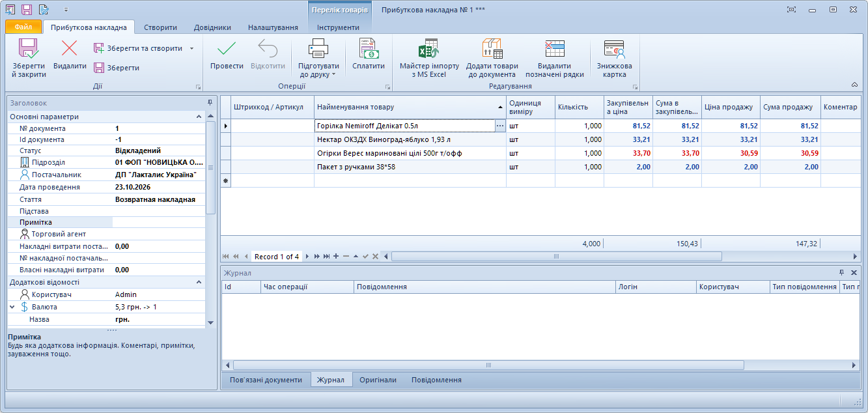Open the quick access toolbar customize dropdown
The image size is (868, 413).
coord(66,10)
